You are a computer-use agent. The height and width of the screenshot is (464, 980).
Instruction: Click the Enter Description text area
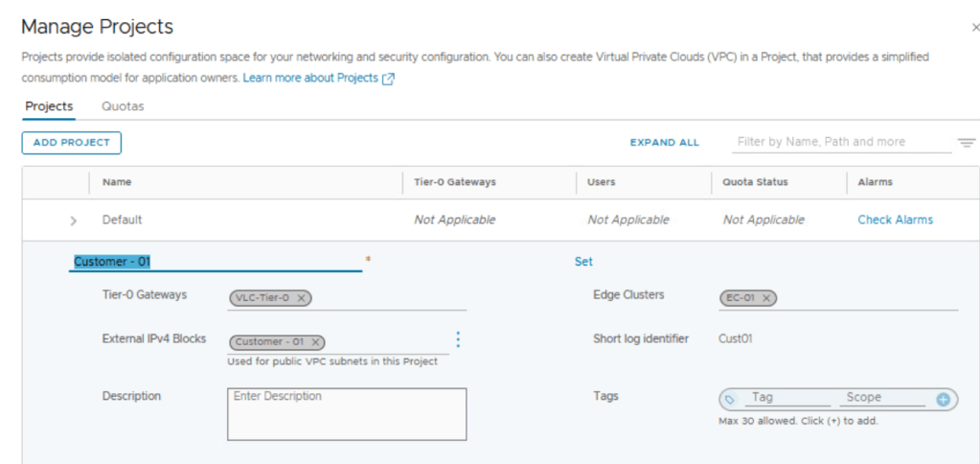click(x=347, y=414)
